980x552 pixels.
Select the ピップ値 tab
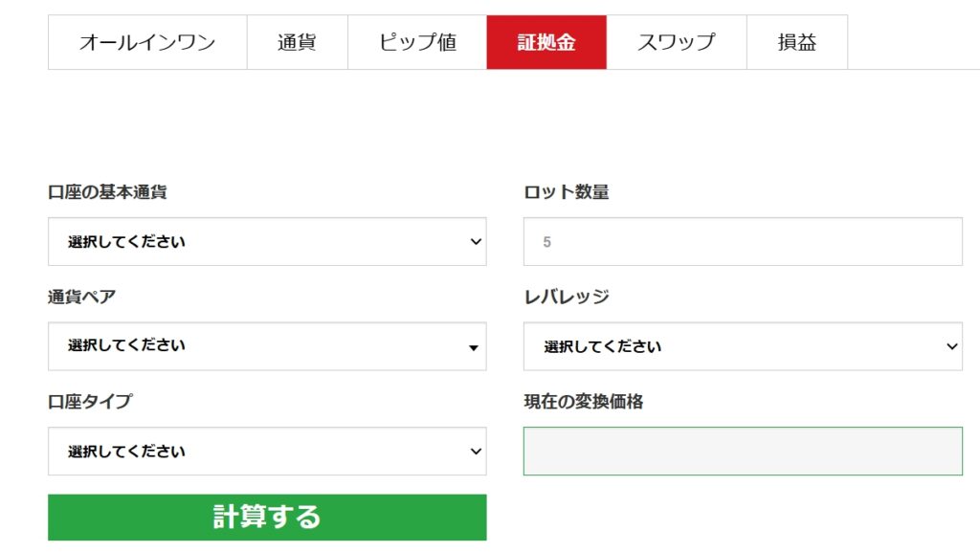click(x=417, y=42)
